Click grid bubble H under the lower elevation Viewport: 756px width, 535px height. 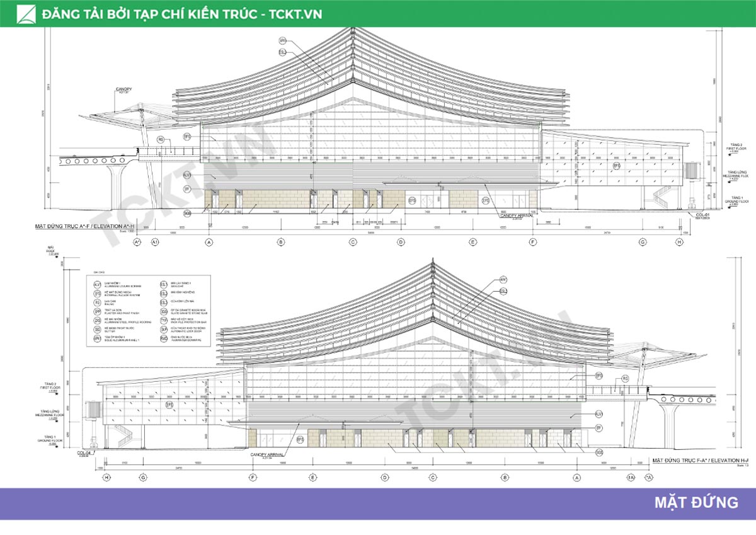click(106, 477)
